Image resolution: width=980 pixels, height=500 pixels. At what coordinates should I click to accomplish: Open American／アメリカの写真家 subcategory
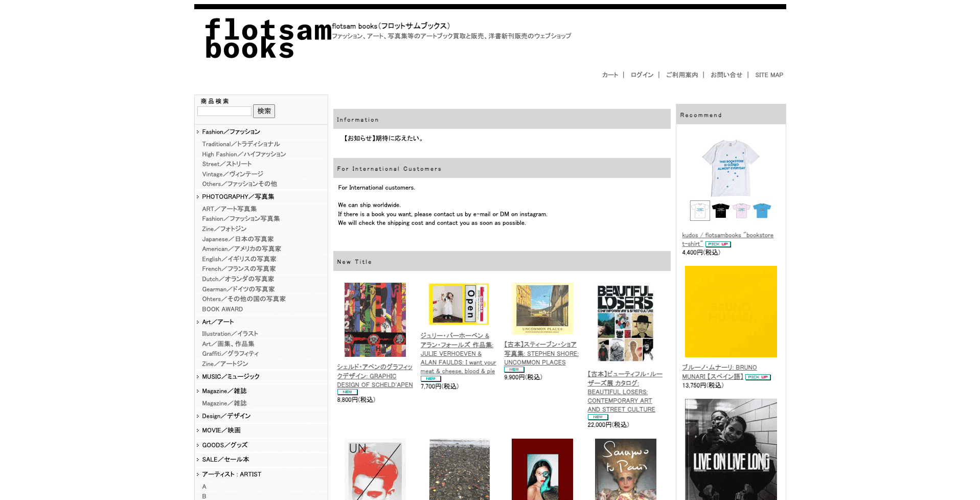(x=241, y=249)
